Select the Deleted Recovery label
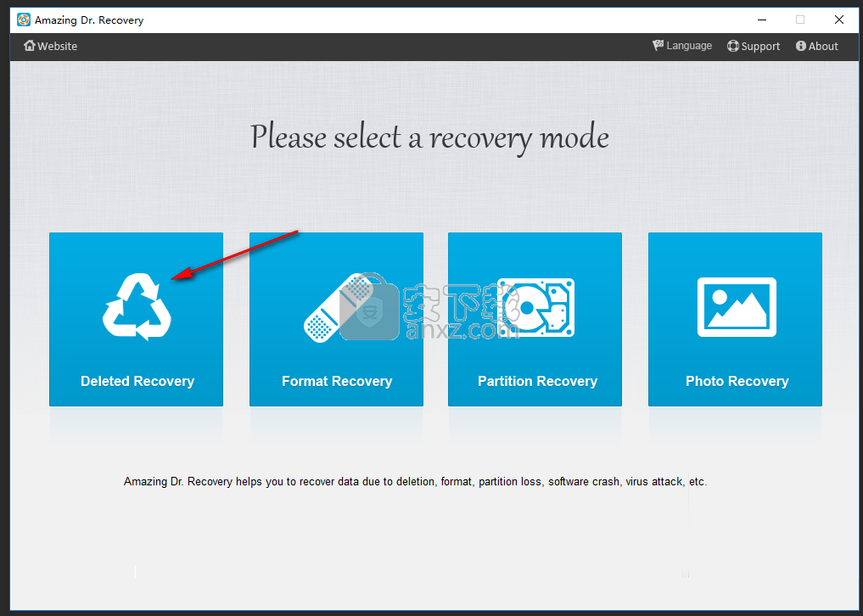 [137, 381]
